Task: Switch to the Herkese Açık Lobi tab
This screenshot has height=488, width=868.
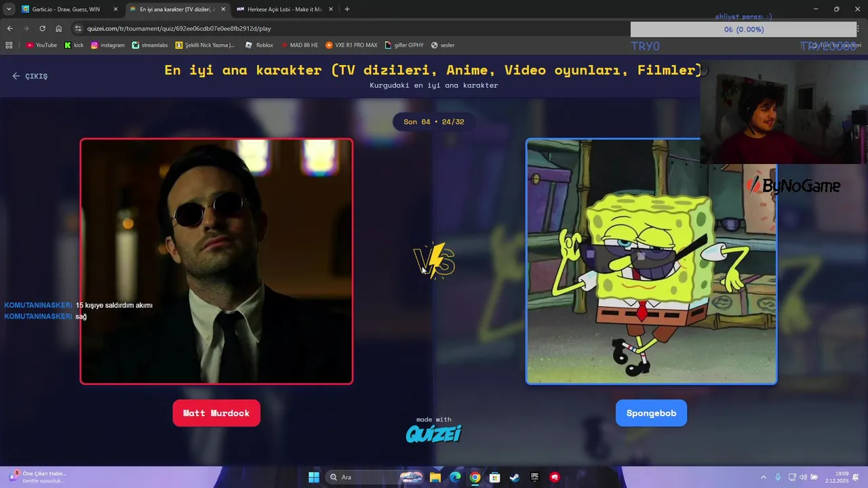Action: pyautogui.click(x=285, y=9)
